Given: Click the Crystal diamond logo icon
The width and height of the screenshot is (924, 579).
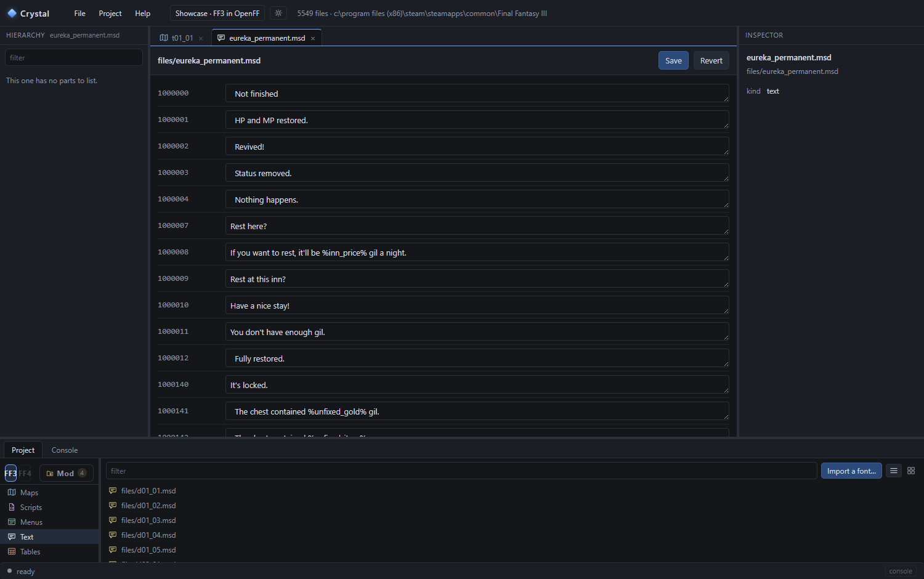Looking at the screenshot, I should pyautogui.click(x=12, y=13).
